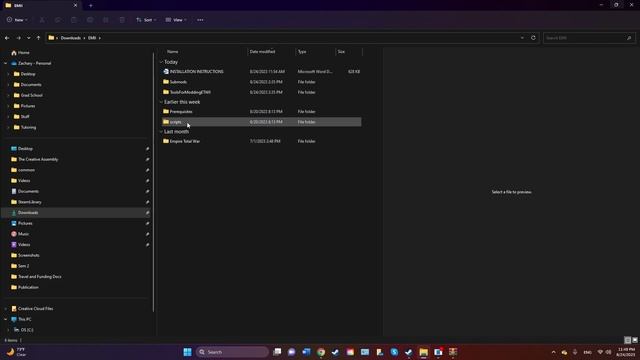Click Downloads in the address breadcrumb
The image size is (640, 360).
[71, 38]
